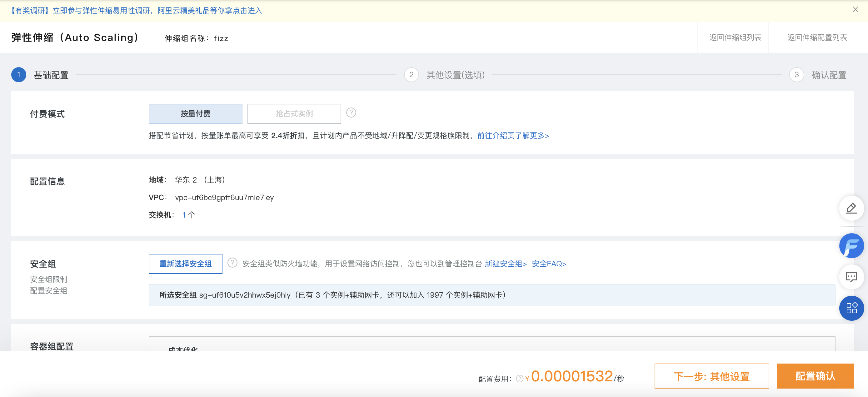
Task: Click the VPC id vpc-uf6bc9gpff6uu7mie7iey
Action: coord(224,198)
